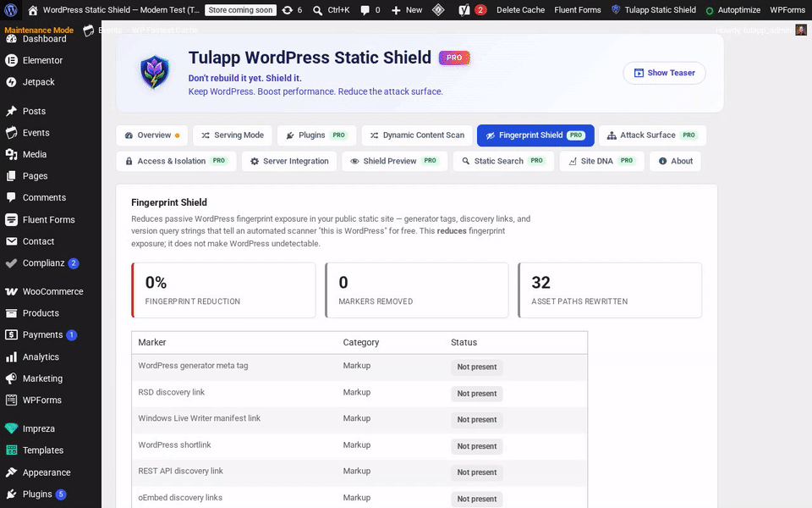Open the Shield Preview tab
This screenshot has height=508, width=812.
tap(395, 161)
